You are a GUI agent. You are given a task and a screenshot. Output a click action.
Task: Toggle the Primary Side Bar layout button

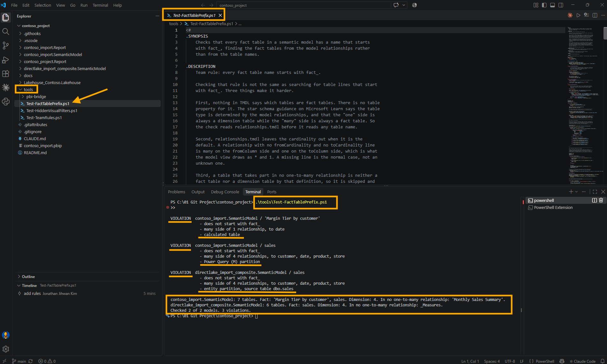544,5
